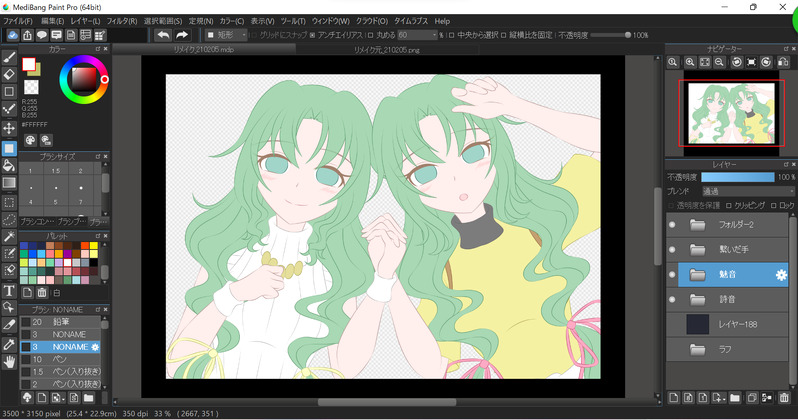Select the Eyedropper tool
Image resolution: width=798 pixels, height=420 pixels.
pos(9,345)
